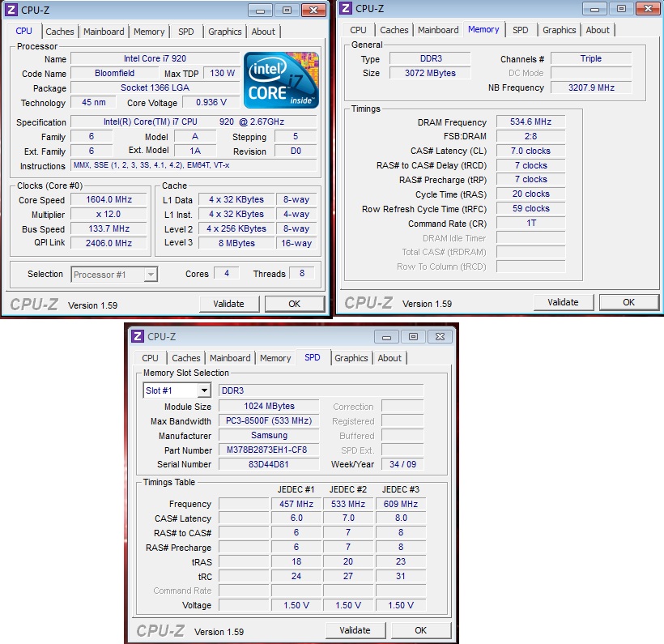
Task: Click the 'Socket 1366 LGA' package value
Action: 155,87
